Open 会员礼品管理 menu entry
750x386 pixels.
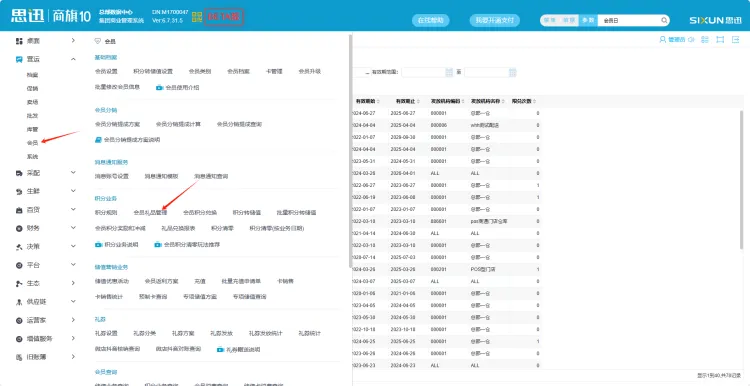(150, 212)
